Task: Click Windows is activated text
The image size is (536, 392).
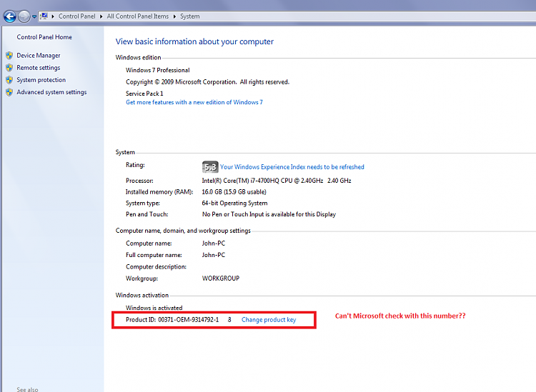Action: 154,308
